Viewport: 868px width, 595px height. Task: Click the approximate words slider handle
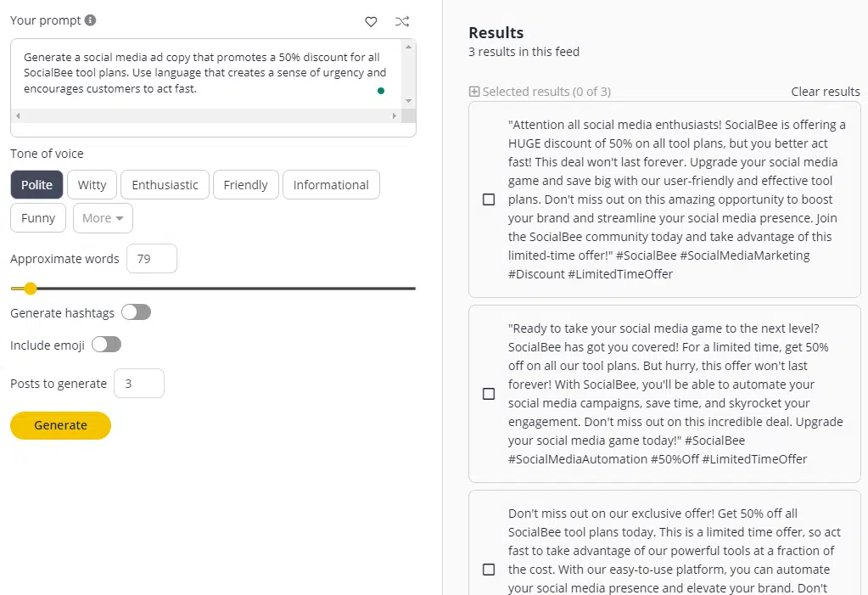tap(31, 289)
